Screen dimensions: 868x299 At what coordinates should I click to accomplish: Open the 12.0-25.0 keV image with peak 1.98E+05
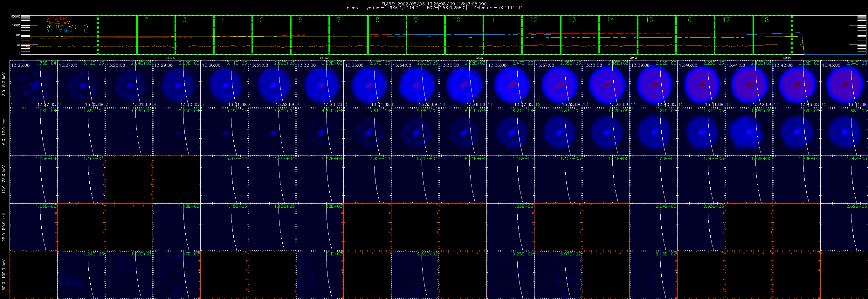[x=844, y=179]
